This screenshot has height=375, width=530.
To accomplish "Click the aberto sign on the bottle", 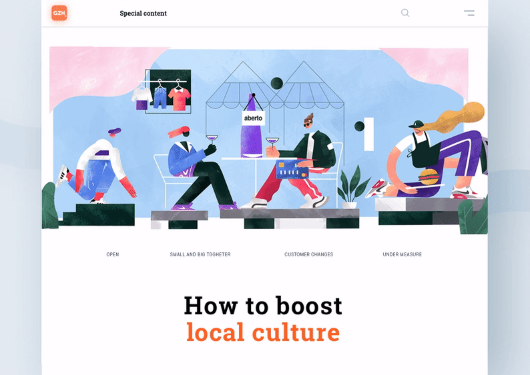I will click(253, 118).
